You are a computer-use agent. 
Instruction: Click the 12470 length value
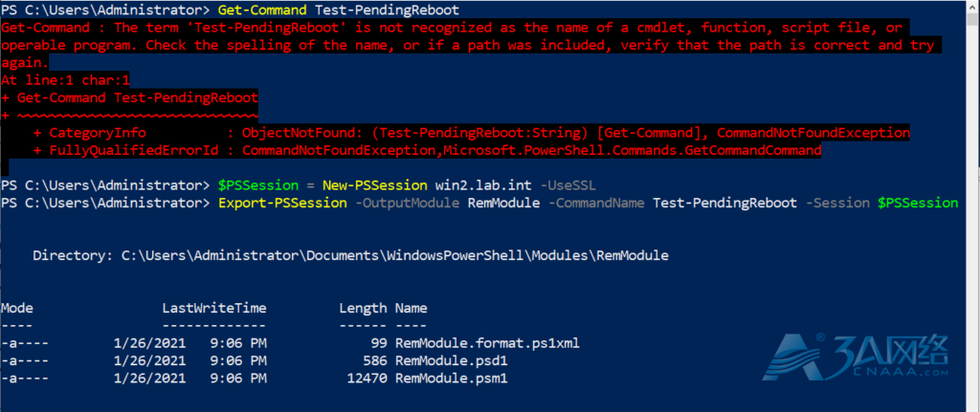(367, 378)
